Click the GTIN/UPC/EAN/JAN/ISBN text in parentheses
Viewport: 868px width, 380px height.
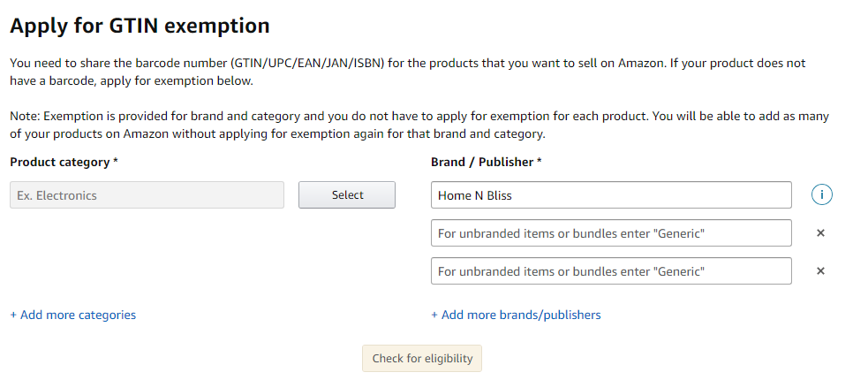[305, 64]
